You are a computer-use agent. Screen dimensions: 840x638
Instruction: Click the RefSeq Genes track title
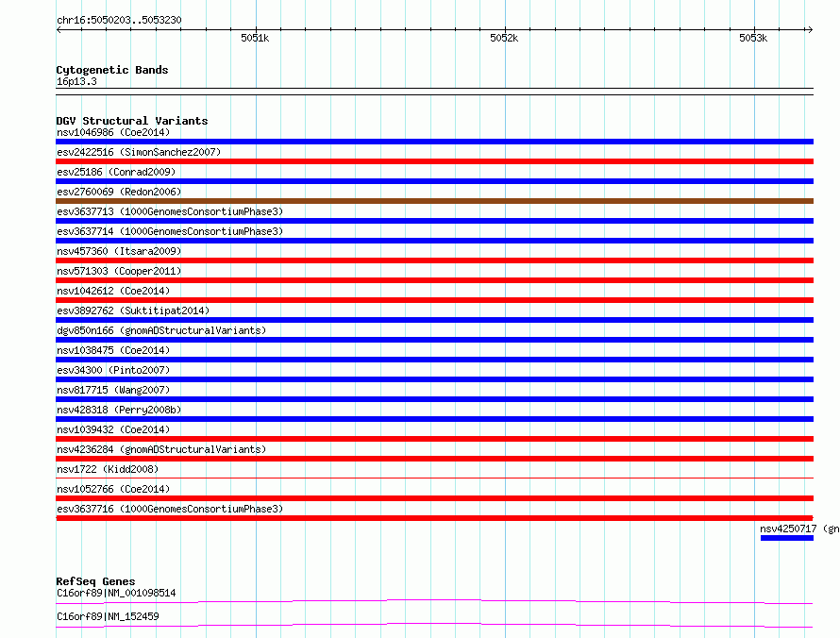(95, 581)
